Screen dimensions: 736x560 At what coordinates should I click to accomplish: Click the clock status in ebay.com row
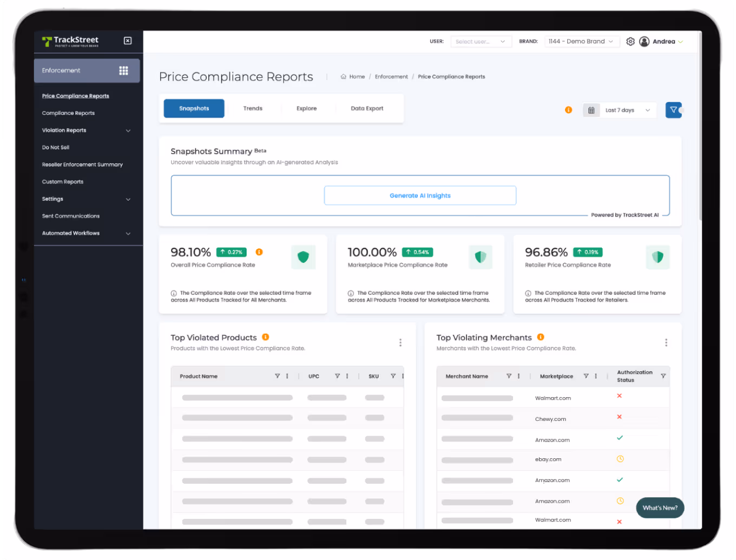pyautogui.click(x=620, y=459)
